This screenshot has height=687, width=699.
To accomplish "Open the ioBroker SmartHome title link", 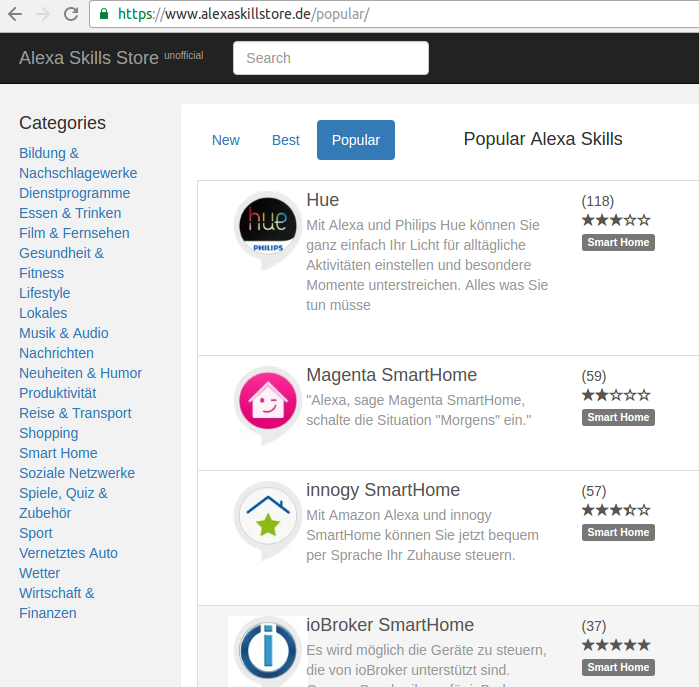I will pyautogui.click(x=390, y=625).
